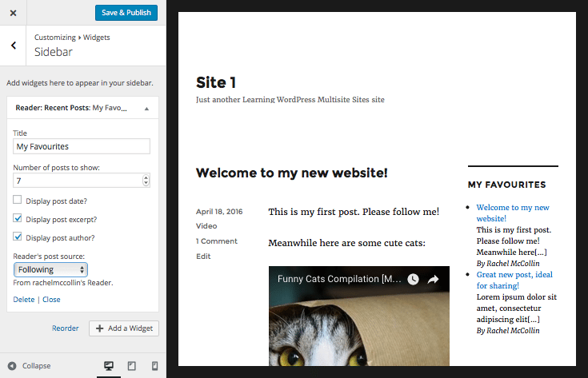The image size is (588, 378).
Task: Close the Customizer with the X icon
Action: 13,13
